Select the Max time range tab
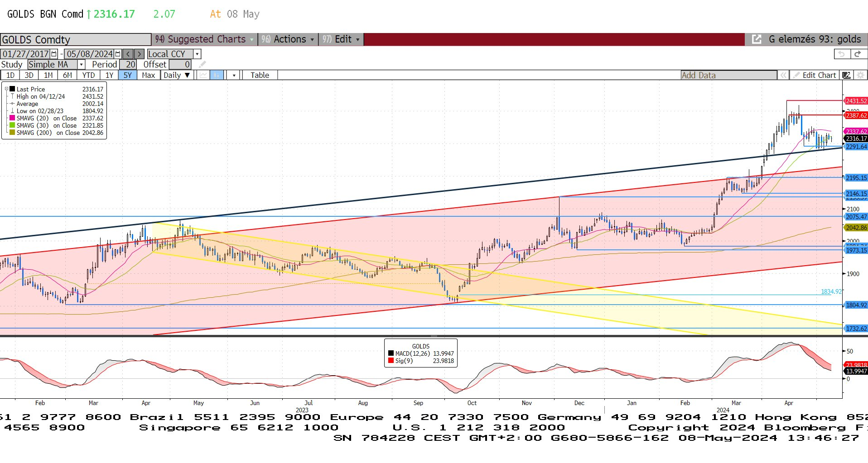Screen dimensions: 868x463 [x=149, y=75]
